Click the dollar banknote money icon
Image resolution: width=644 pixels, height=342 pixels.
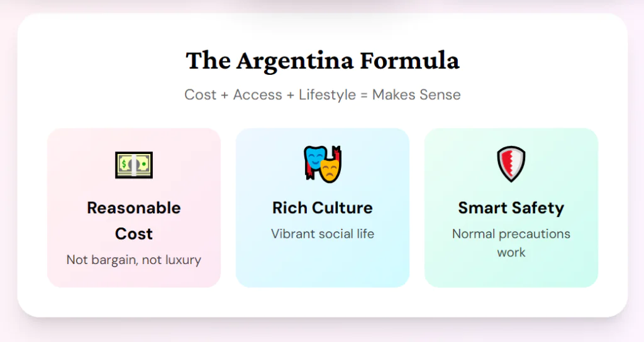(x=134, y=165)
